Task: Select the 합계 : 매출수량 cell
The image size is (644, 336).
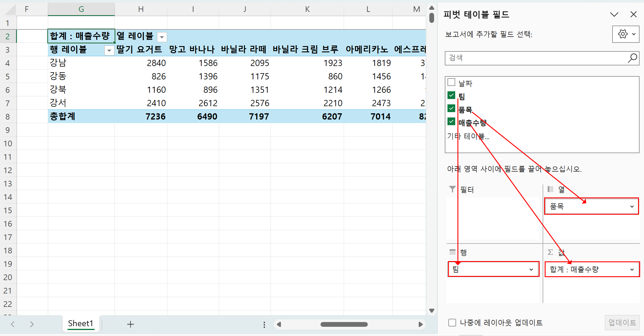Action: 81,36
